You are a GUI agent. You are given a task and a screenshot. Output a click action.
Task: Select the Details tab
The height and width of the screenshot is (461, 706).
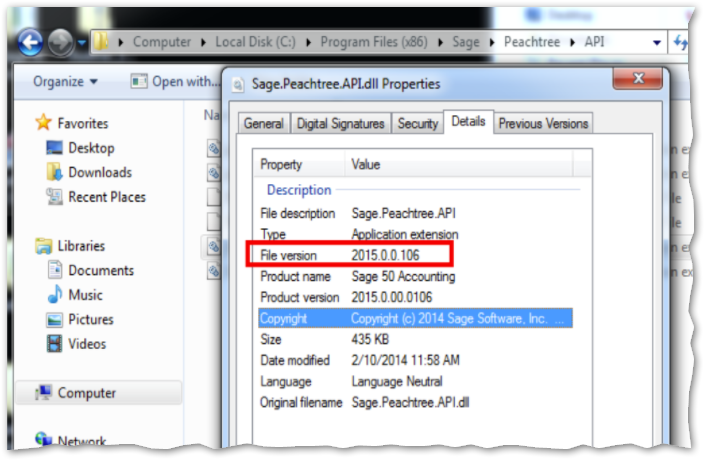(468, 122)
